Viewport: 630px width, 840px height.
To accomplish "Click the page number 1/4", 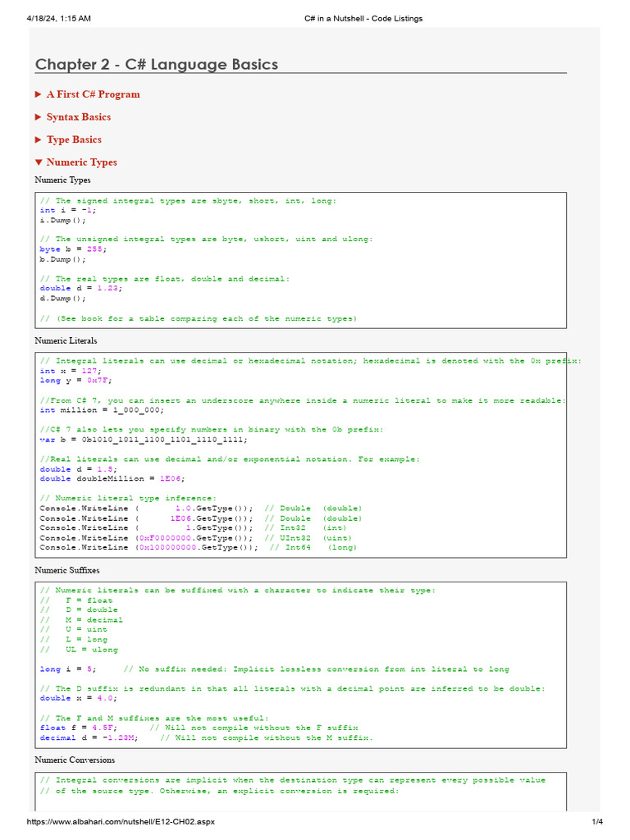I will coord(597,822).
